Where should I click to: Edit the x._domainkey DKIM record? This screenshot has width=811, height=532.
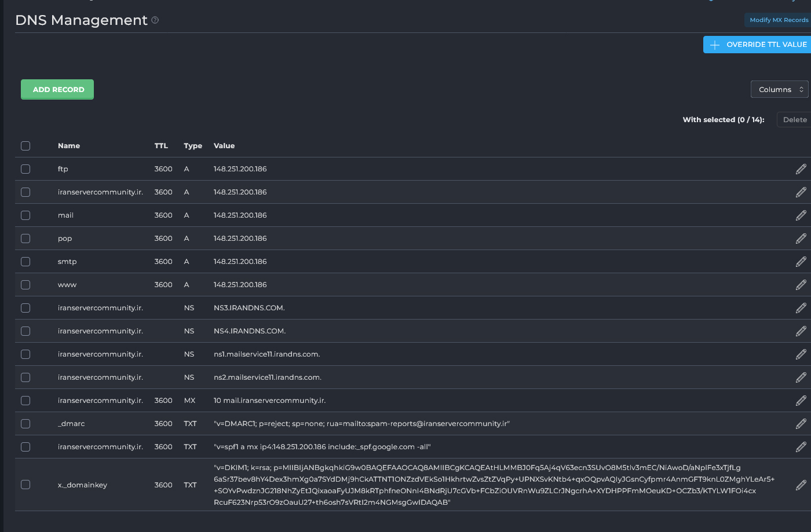click(802, 485)
